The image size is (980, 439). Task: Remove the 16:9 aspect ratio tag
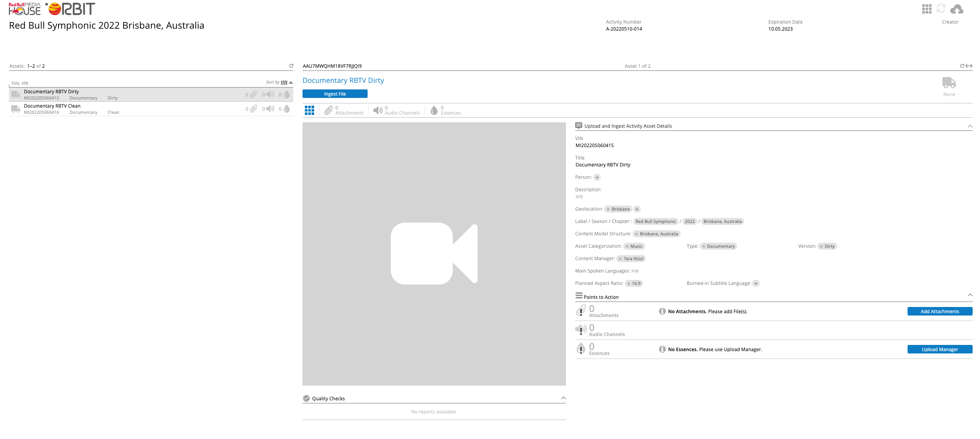tap(628, 284)
